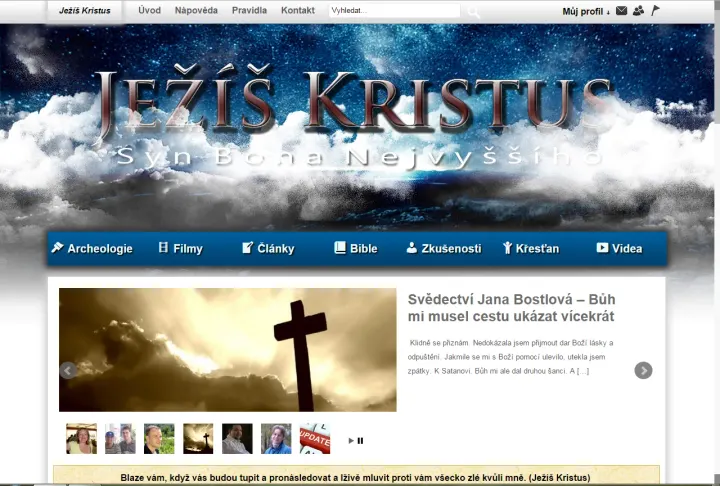Open article Svědectví Jana Bostlová
Screen dimensions: 720x486
(512, 308)
